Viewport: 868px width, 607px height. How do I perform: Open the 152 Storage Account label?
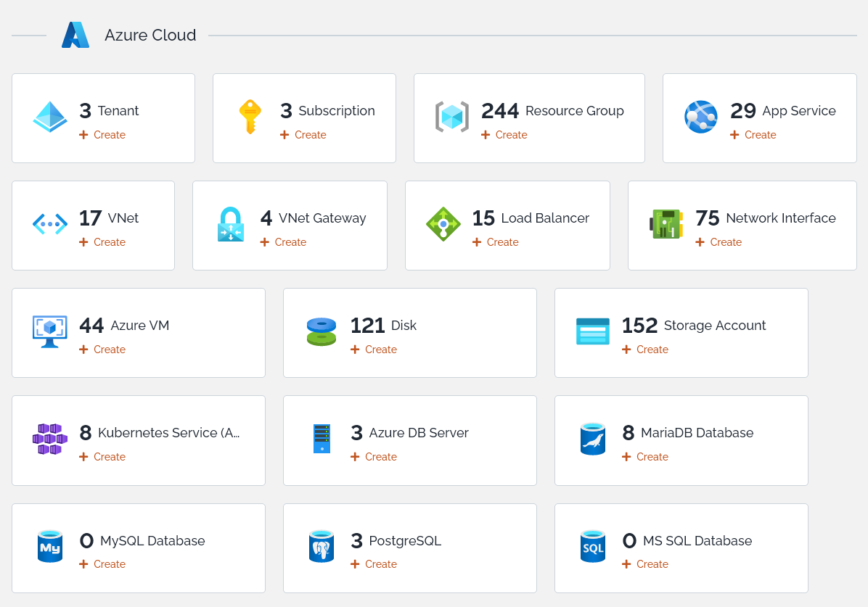click(x=694, y=326)
